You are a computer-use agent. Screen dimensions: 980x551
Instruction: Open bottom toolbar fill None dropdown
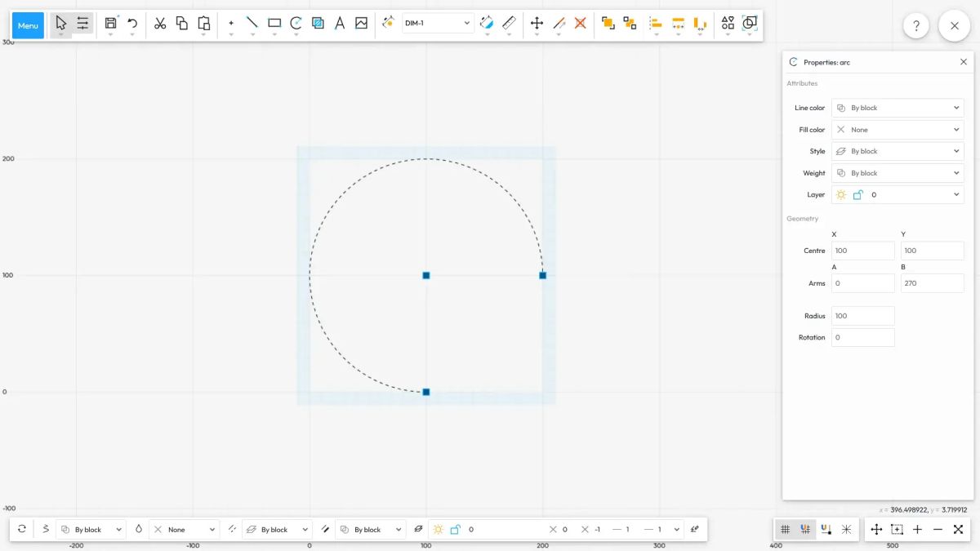pyautogui.click(x=184, y=529)
